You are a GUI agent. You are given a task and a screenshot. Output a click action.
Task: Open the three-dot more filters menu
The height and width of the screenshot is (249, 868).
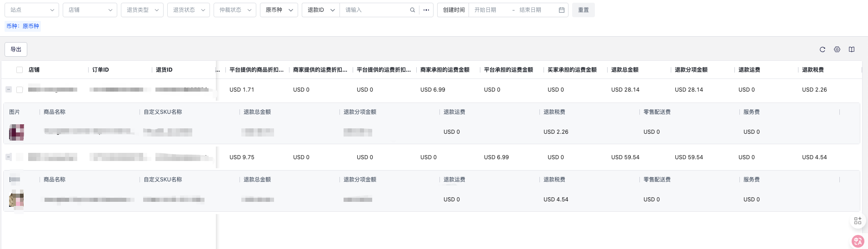pyautogui.click(x=426, y=10)
